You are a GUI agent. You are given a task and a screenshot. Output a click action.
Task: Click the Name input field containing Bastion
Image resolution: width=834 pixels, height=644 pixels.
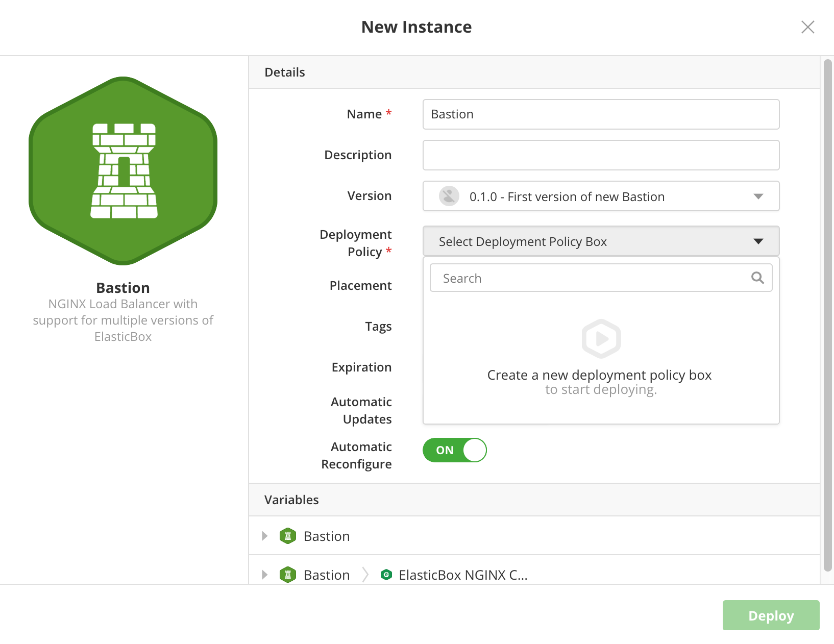tap(601, 114)
